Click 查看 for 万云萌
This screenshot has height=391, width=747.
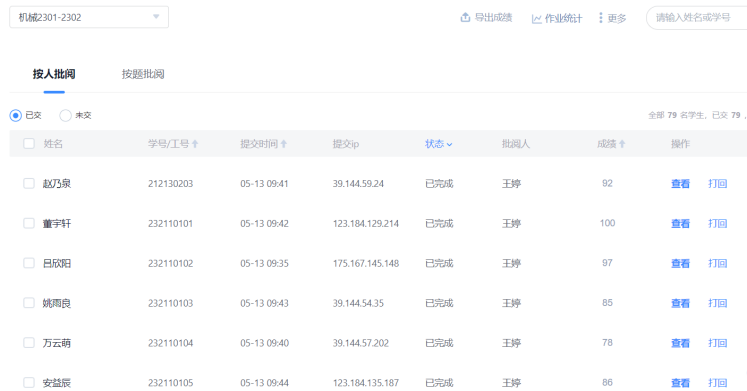[680, 343]
